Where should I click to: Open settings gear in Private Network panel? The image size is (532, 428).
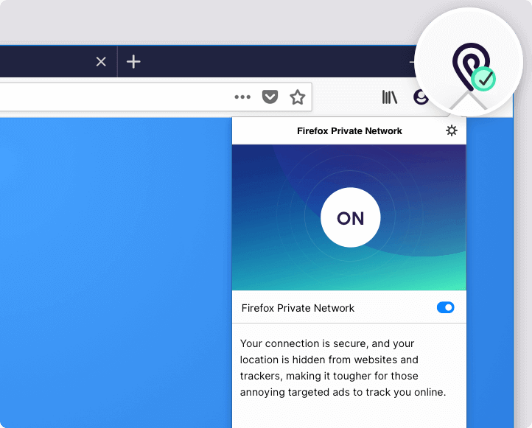click(451, 131)
